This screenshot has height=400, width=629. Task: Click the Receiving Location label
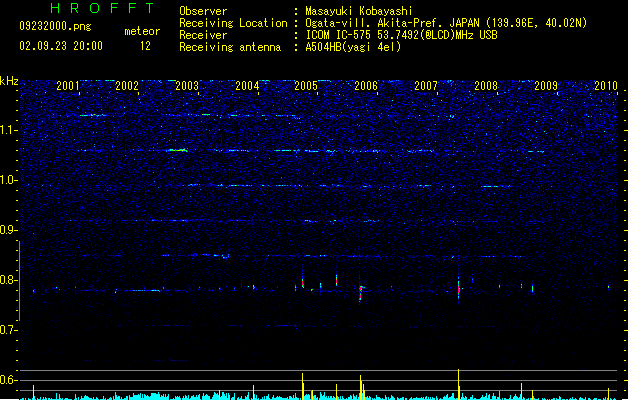point(233,23)
